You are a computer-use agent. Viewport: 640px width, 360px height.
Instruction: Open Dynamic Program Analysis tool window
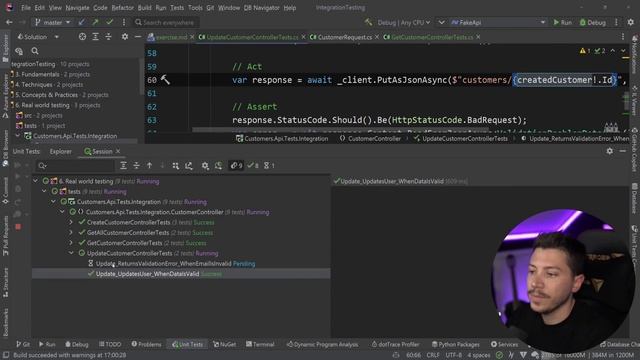(x=322, y=344)
